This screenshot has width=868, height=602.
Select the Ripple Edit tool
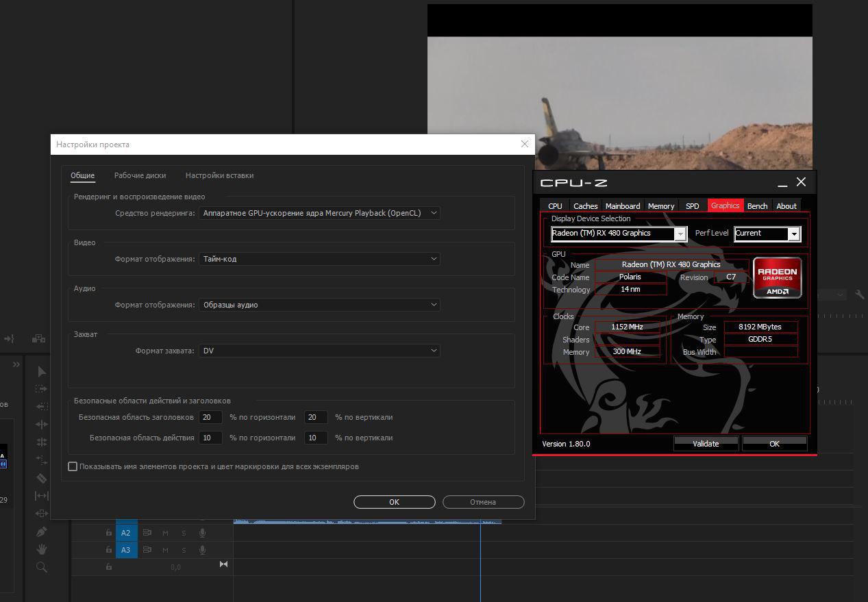pos(42,425)
